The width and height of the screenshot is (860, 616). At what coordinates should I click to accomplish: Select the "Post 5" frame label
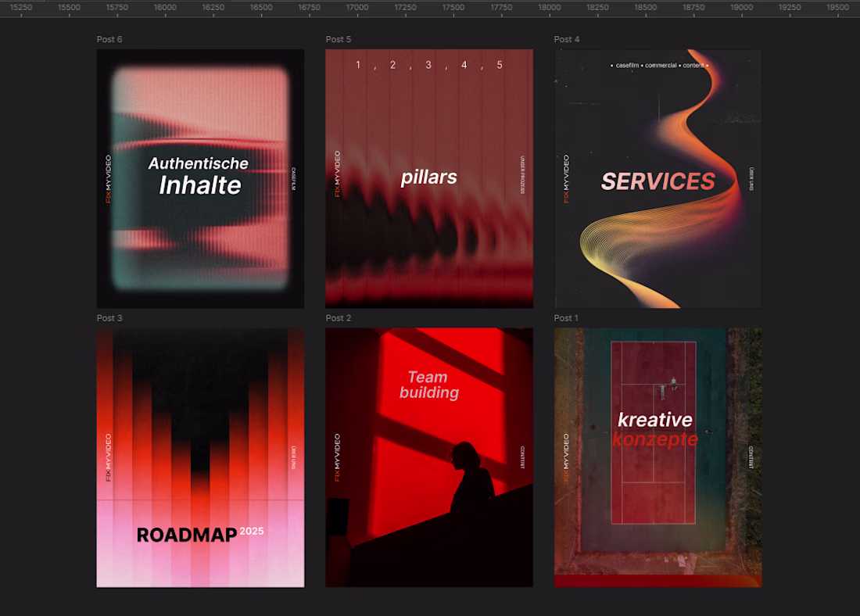[338, 40]
